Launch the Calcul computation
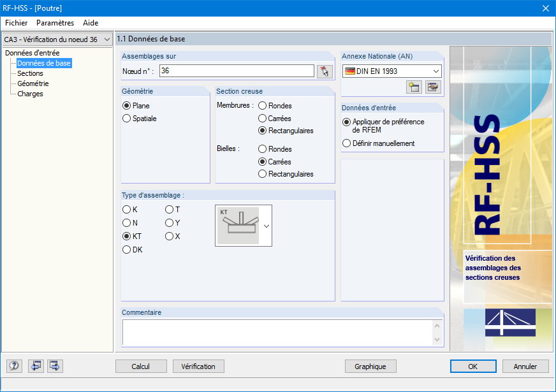 tap(141, 366)
